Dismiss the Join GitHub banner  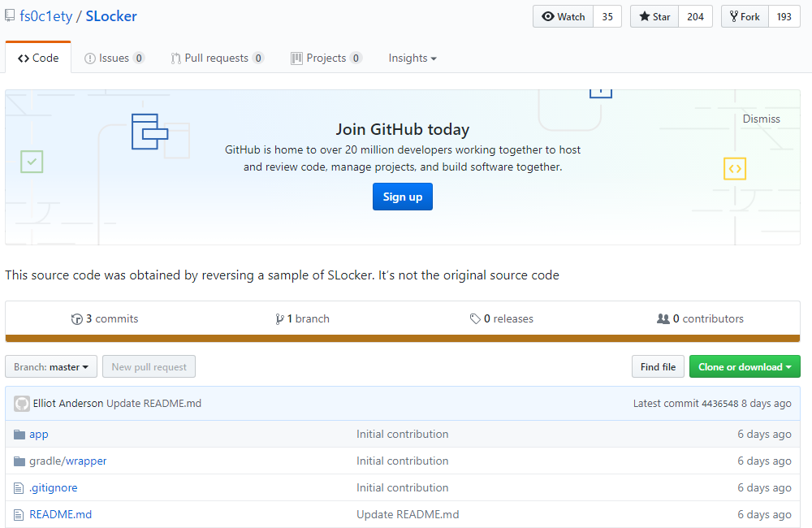(762, 119)
